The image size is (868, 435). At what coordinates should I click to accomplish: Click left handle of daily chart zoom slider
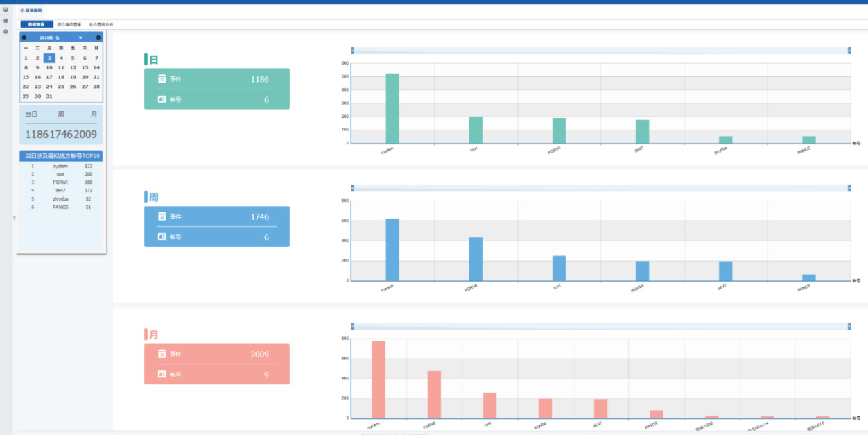pyautogui.click(x=353, y=51)
